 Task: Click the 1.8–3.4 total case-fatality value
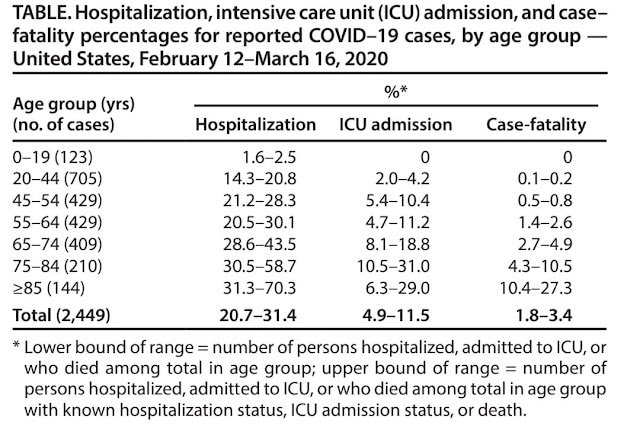coord(544,315)
